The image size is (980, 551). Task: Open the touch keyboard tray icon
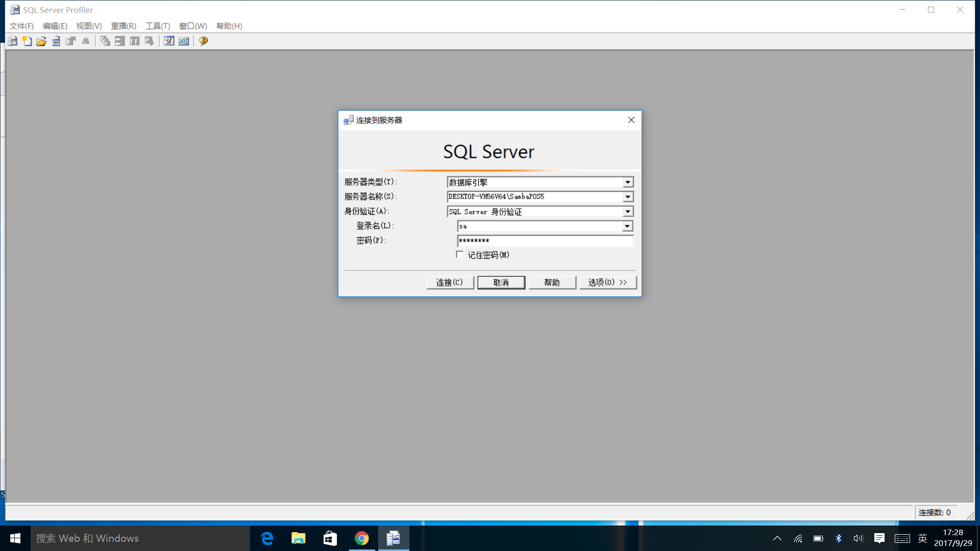902,538
